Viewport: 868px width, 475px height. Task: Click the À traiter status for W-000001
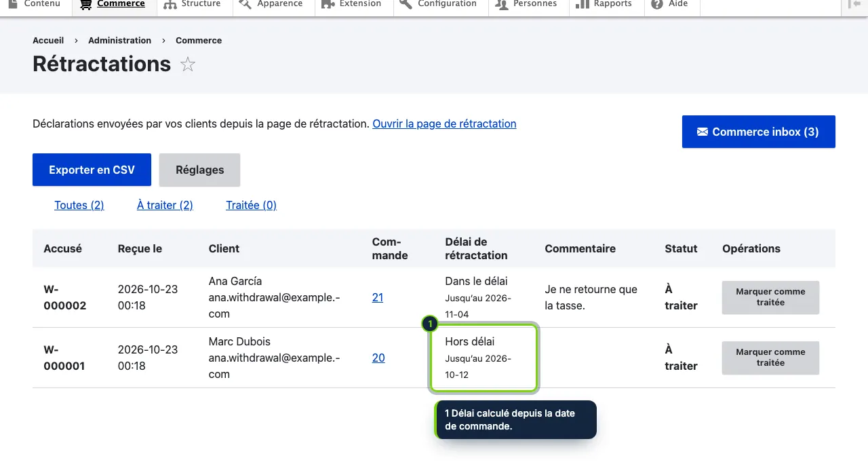(681, 358)
